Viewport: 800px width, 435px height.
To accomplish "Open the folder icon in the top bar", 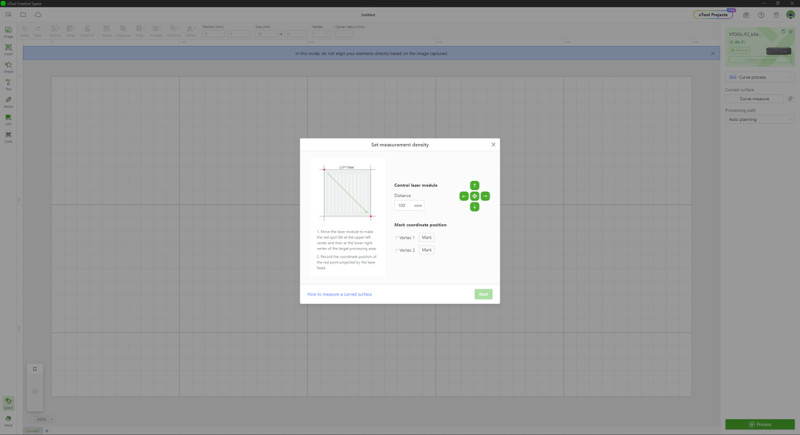I will [23, 14].
